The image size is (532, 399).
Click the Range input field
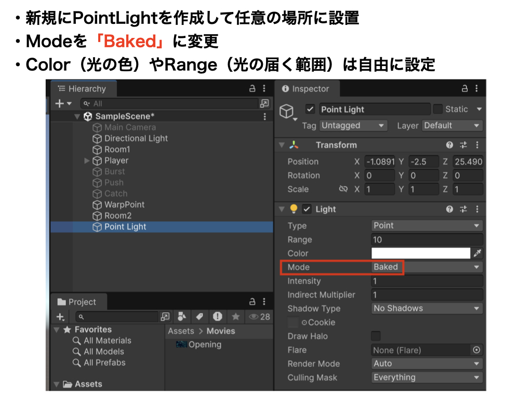click(427, 240)
